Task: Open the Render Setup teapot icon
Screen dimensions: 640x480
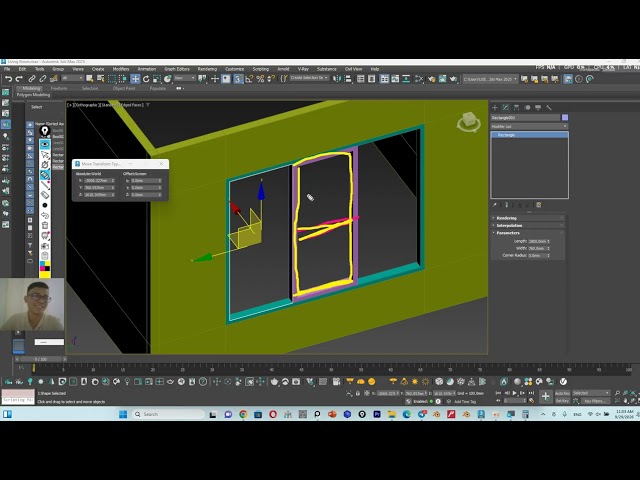Action: point(432,79)
